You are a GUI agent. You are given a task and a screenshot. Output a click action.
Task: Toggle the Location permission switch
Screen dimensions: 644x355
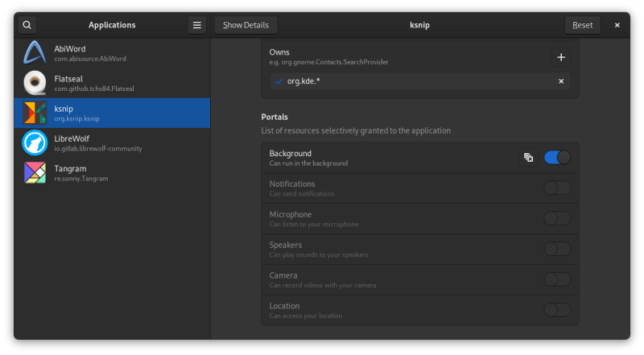(x=557, y=310)
